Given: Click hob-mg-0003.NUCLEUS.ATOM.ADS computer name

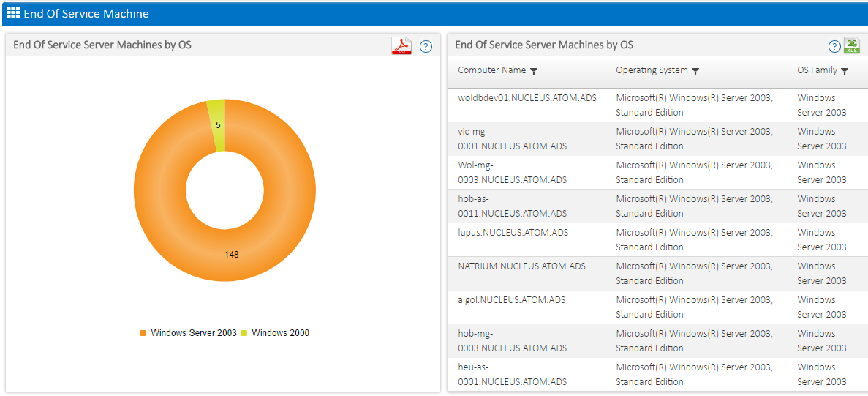Looking at the screenshot, I should pos(513,340).
